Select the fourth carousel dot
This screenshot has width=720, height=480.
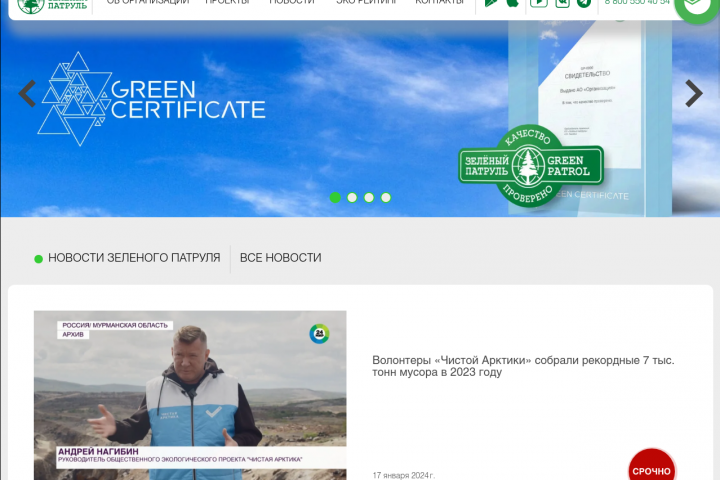coord(386,198)
